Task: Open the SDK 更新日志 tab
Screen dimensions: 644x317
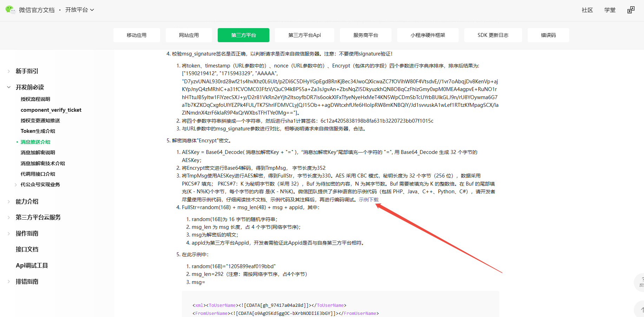Action: [493, 35]
